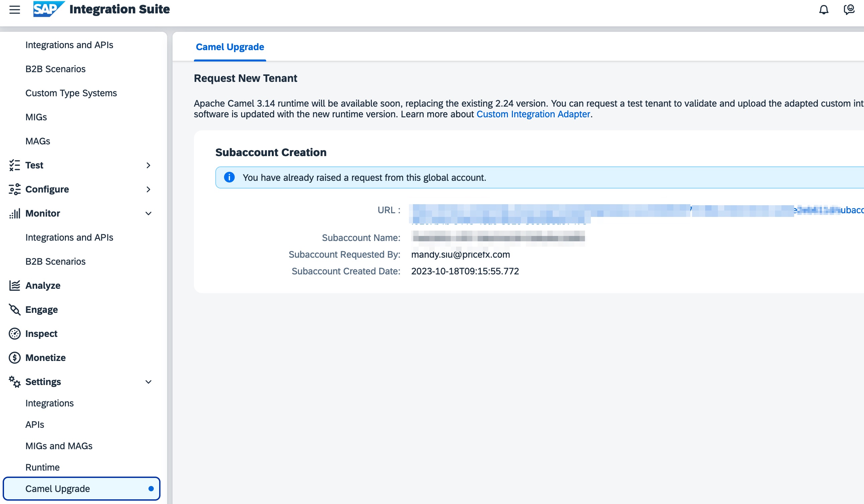
Task: Open the feedback icon in the header
Action: (849, 10)
